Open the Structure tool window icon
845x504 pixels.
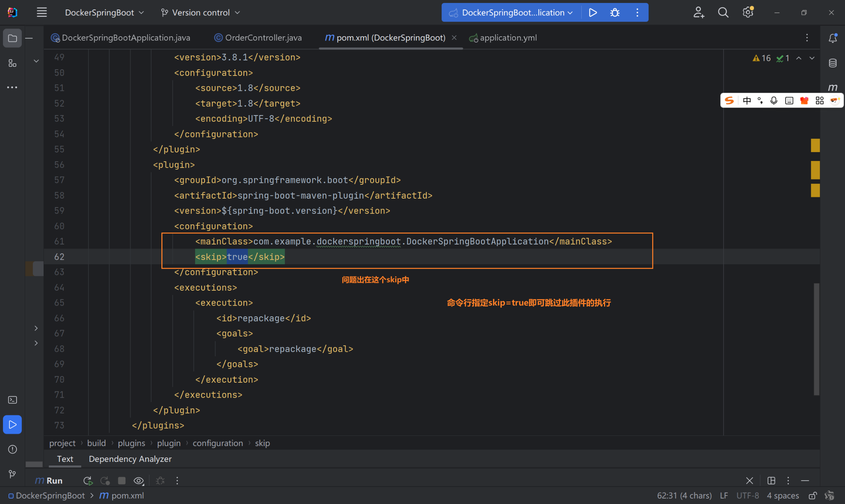tap(12, 63)
